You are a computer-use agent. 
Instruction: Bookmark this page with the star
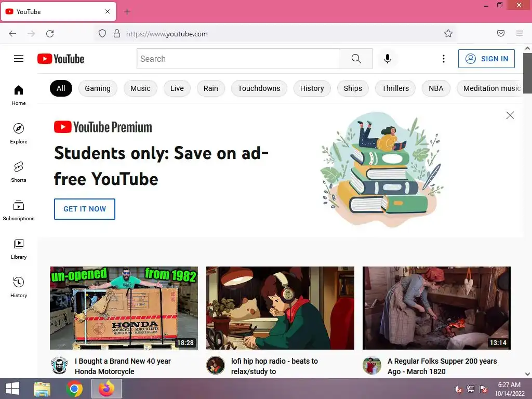448,33
